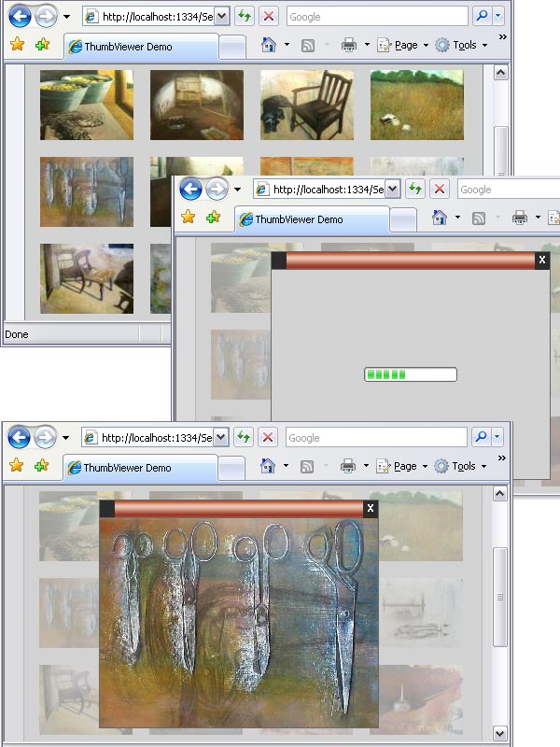Click Back arrow in middle browser window

pos(191,190)
